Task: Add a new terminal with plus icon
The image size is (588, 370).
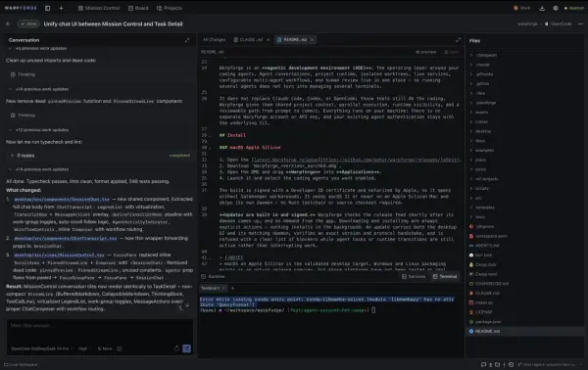Action: 232,288
